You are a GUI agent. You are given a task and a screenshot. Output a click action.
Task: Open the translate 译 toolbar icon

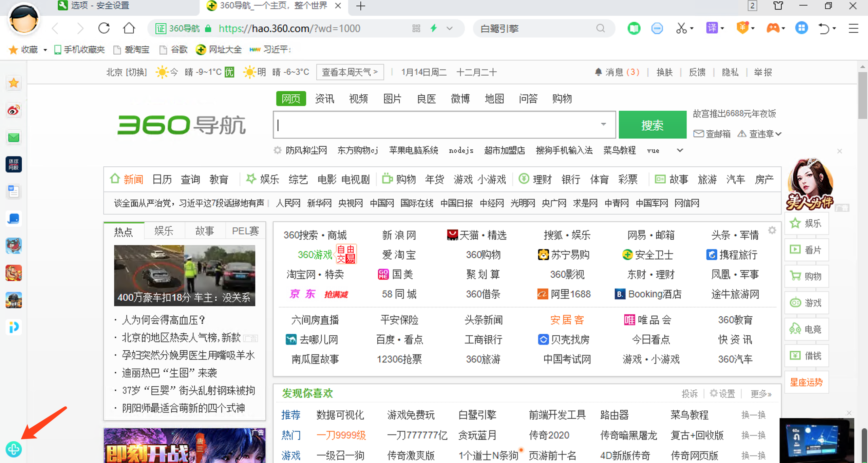click(x=712, y=28)
